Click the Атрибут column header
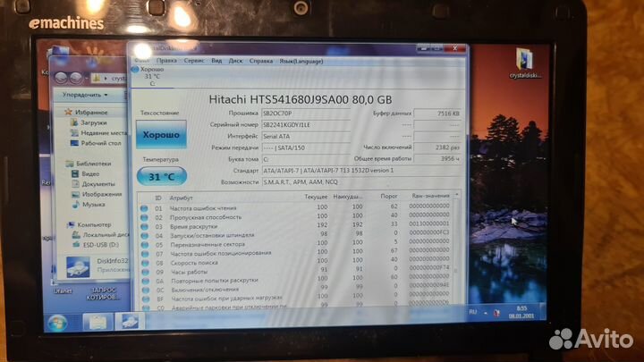644x362 pixels. 181,198
